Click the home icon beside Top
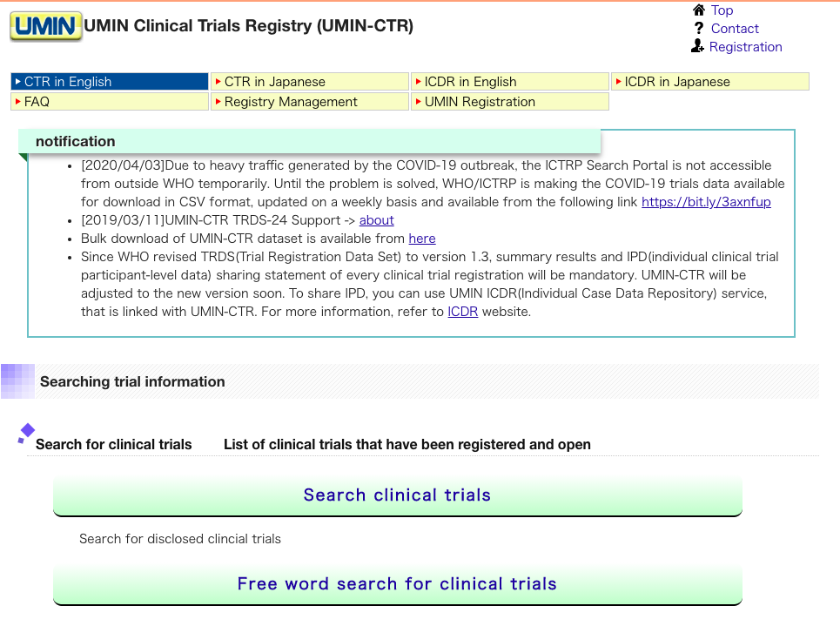This screenshot has height=626, width=840. point(699,10)
